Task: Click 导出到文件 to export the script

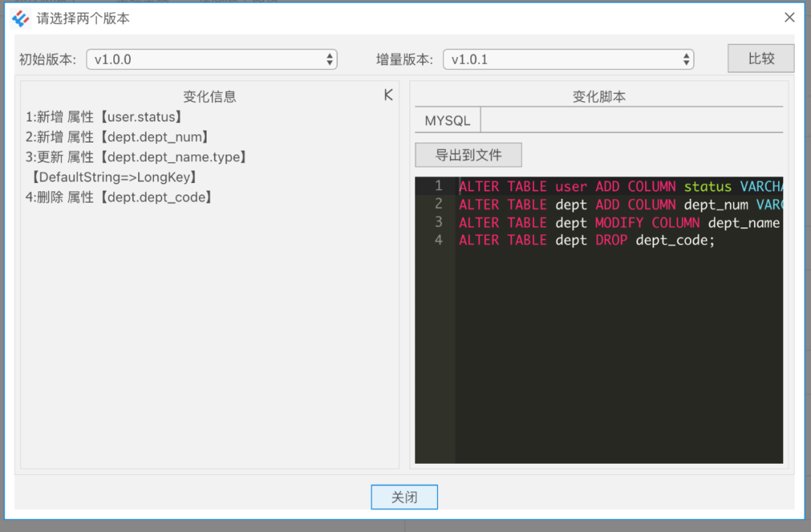Action: coord(468,155)
